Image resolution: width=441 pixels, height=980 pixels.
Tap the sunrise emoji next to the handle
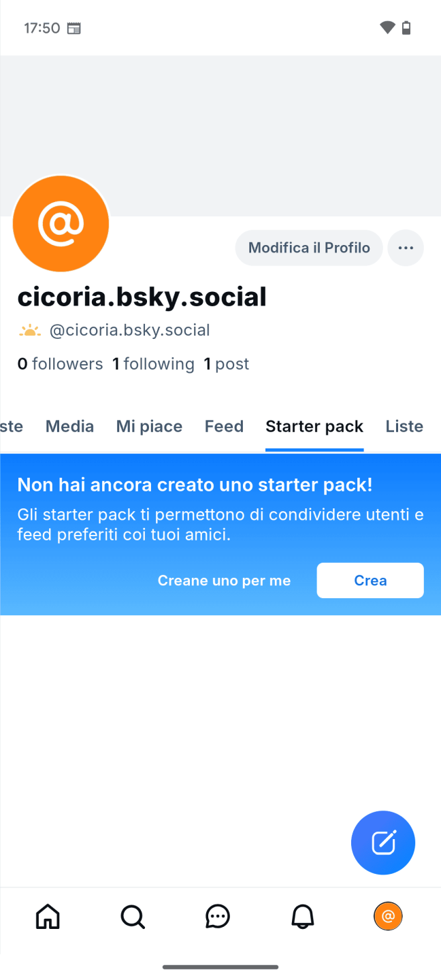pos(30,329)
